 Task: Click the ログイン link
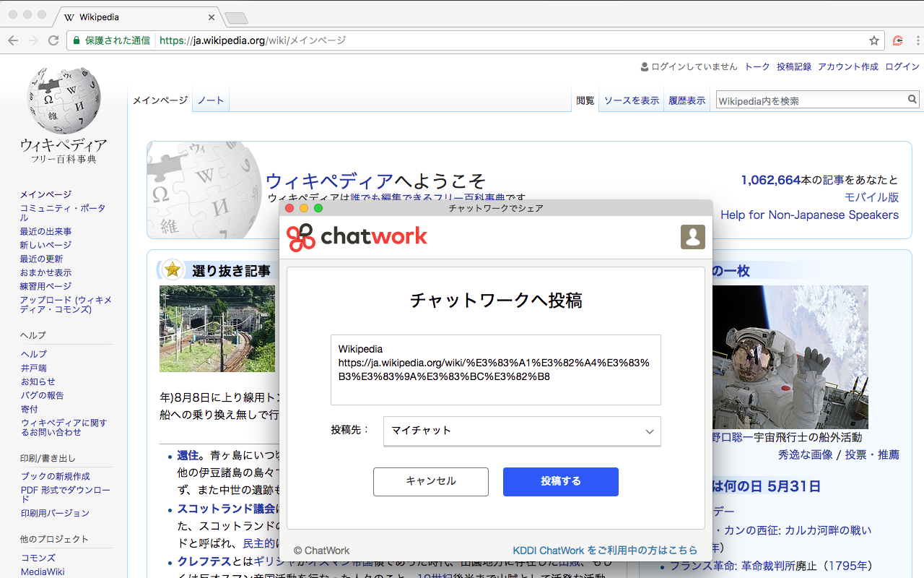coord(902,66)
